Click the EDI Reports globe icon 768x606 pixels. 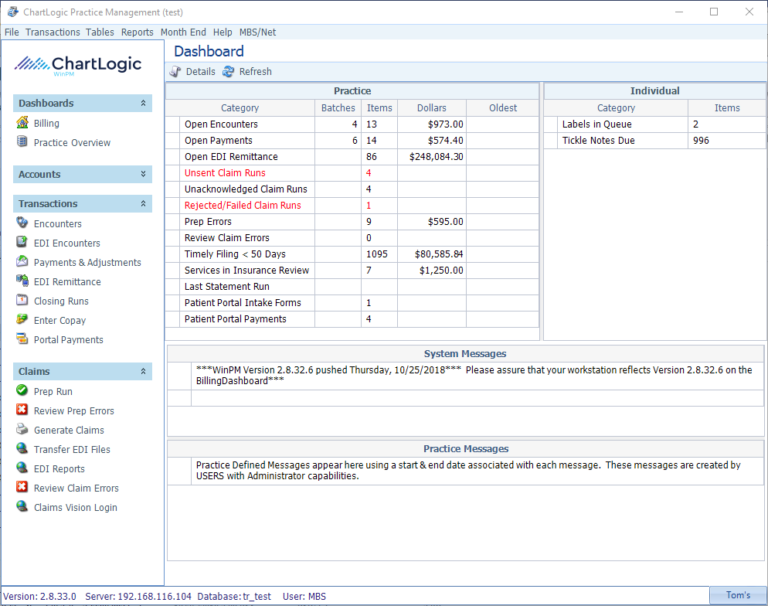[22, 468]
